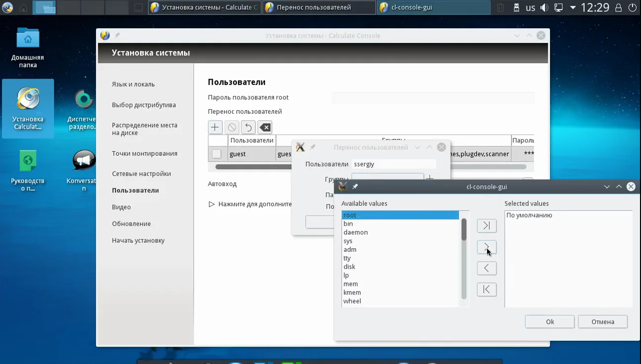Open the us keyboard layout indicator
The height and width of the screenshot is (364, 641).
pyautogui.click(x=530, y=7)
